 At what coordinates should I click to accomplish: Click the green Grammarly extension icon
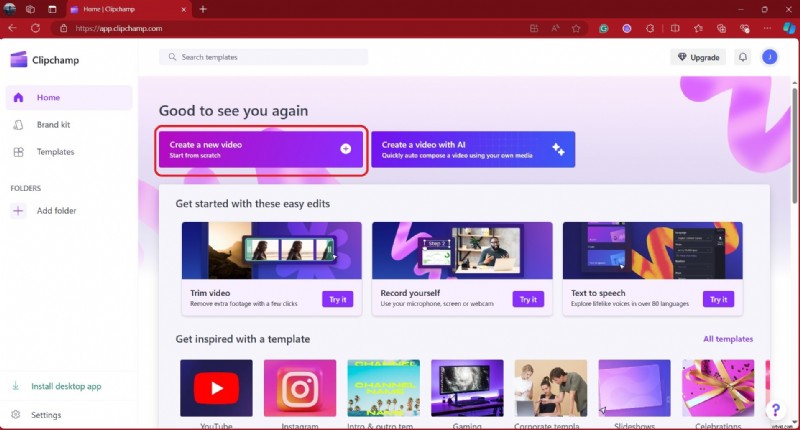pos(604,29)
